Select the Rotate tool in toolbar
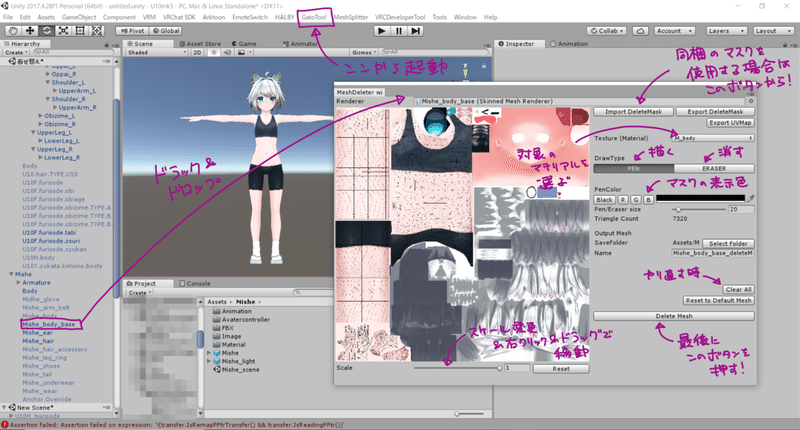 46,31
